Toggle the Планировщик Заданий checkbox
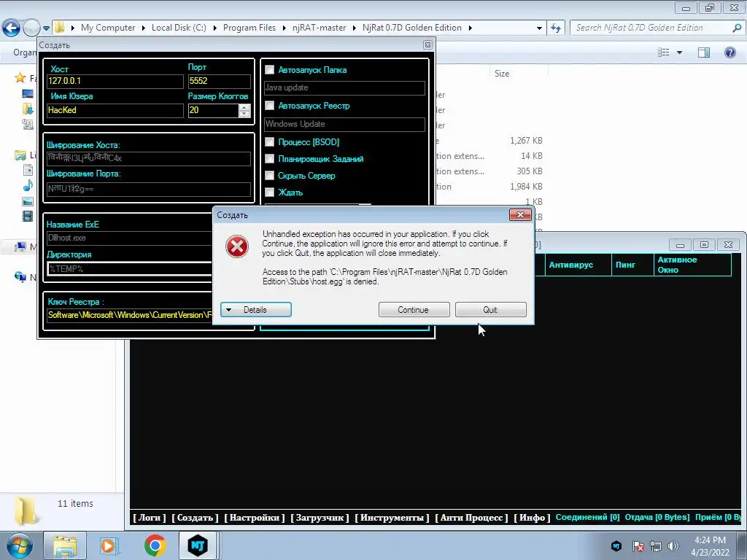Viewport: 747px width, 560px height. 270,158
